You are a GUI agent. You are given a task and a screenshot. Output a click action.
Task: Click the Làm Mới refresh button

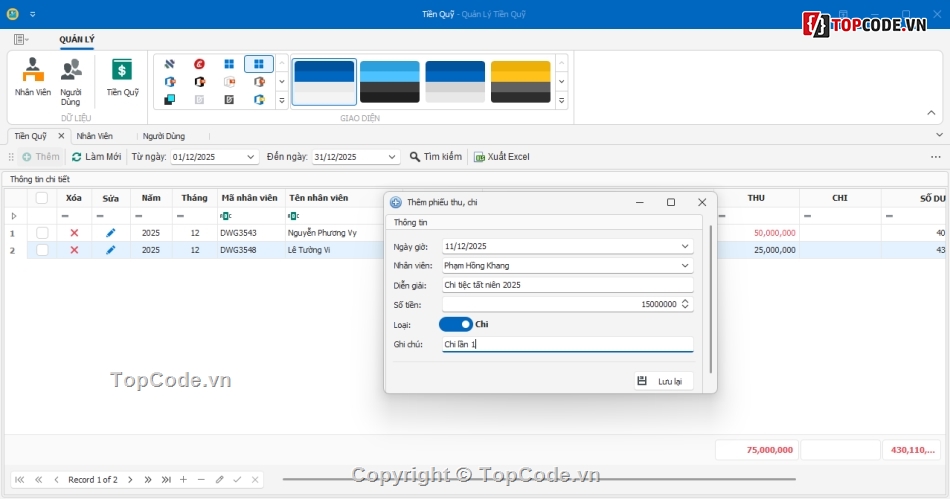(x=96, y=157)
